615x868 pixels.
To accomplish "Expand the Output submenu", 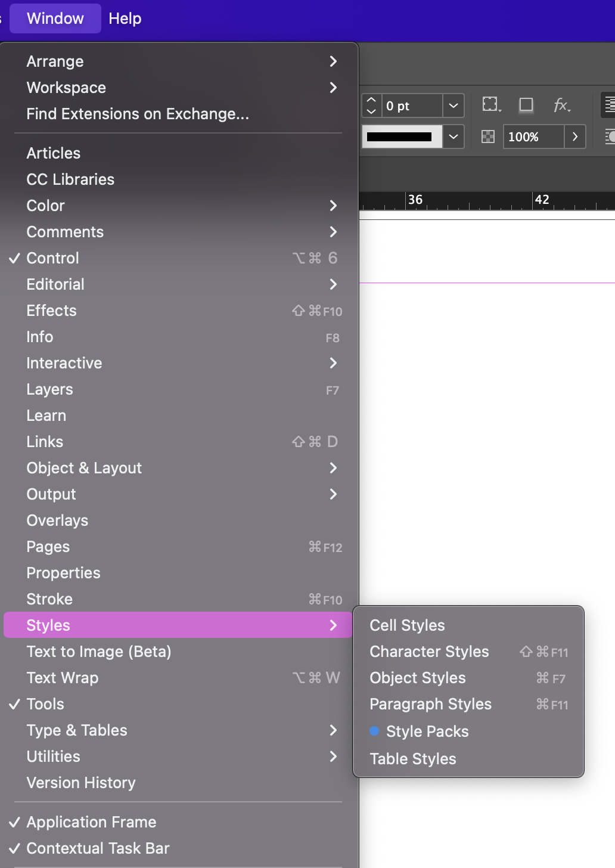I will tap(179, 494).
